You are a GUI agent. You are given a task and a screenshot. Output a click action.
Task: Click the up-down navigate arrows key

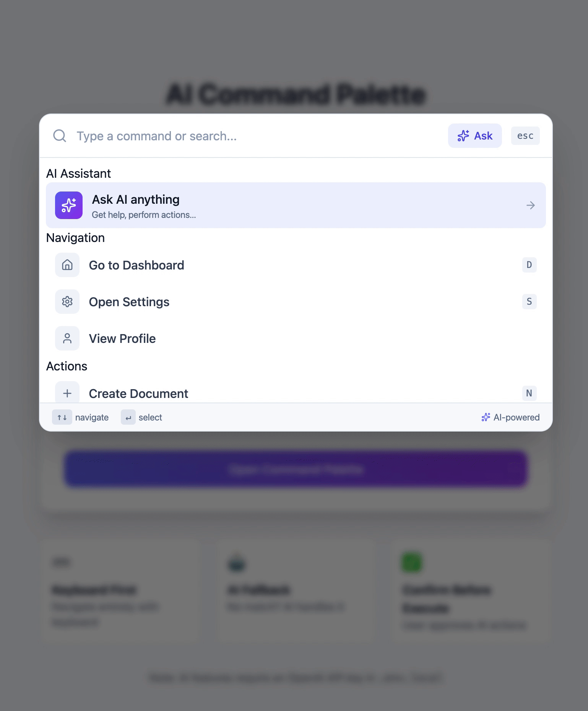click(x=62, y=417)
